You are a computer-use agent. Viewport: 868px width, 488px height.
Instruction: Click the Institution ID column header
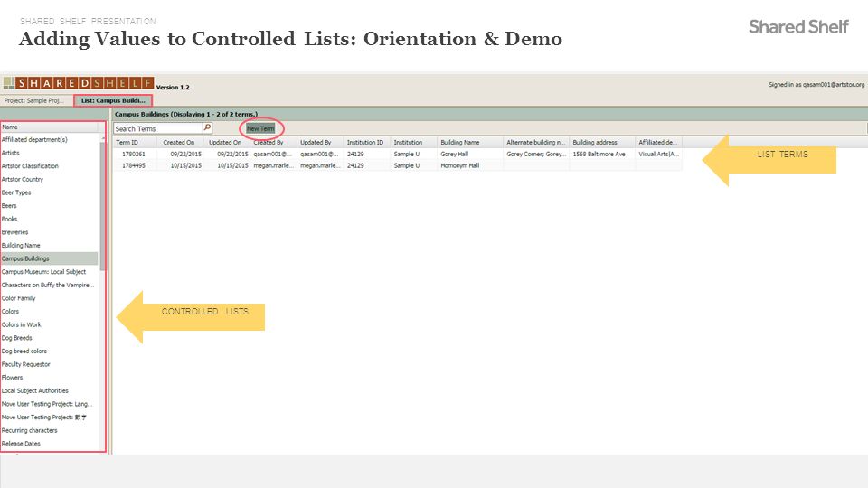(366, 142)
